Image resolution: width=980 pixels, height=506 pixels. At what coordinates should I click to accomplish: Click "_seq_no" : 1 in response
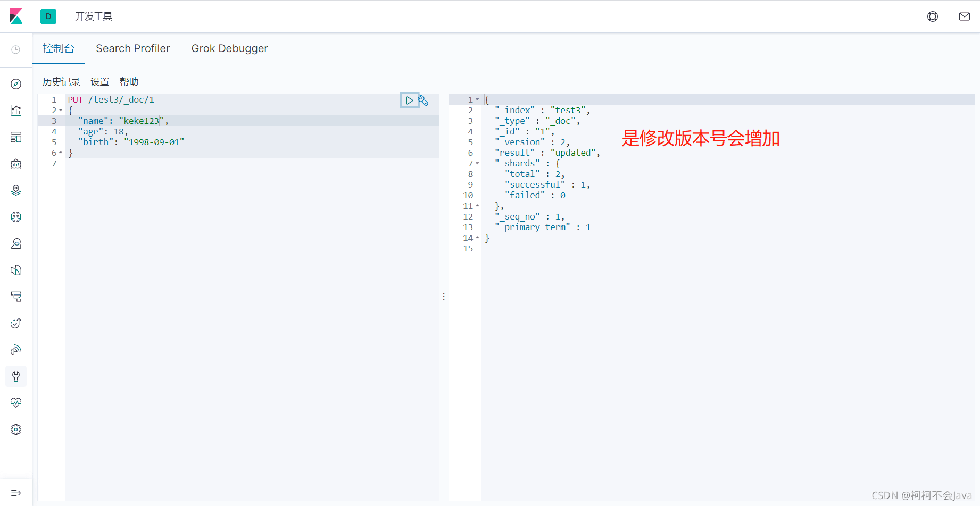(529, 216)
